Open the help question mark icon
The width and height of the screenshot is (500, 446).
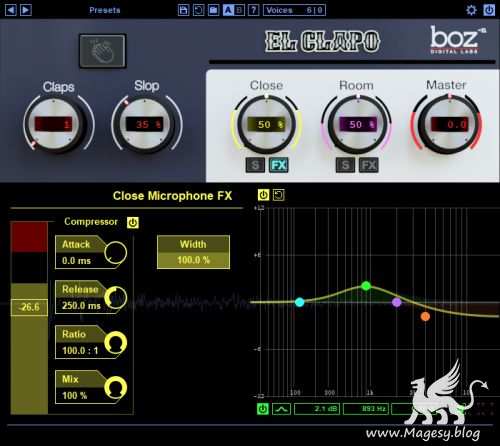[x=254, y=10]
